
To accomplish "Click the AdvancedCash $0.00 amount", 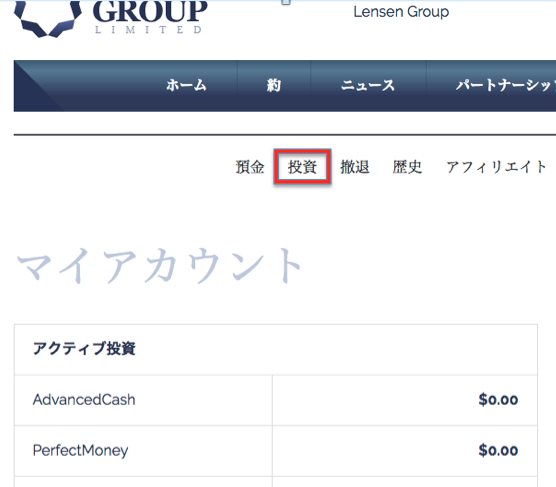I will tap(498, 400).
